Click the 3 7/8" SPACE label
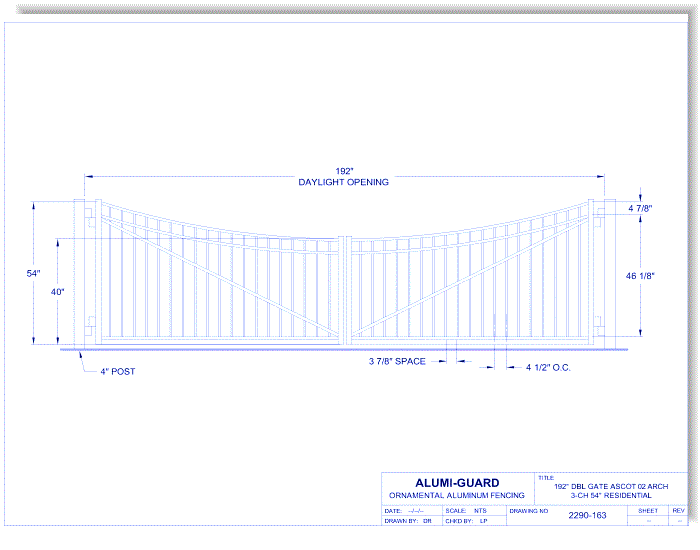Screen dimensions: 700x550 pyautogui.click(x=397, y=361)
